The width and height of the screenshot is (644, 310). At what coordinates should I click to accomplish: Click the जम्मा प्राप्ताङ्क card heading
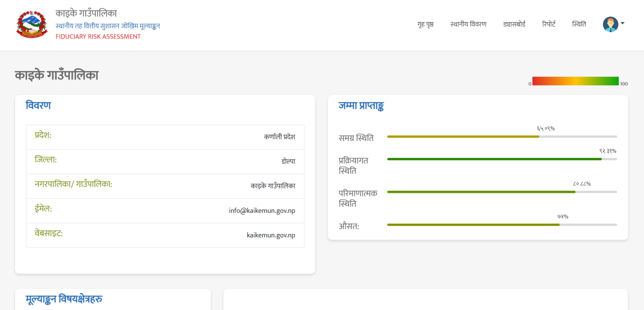[x=361, y=106]
